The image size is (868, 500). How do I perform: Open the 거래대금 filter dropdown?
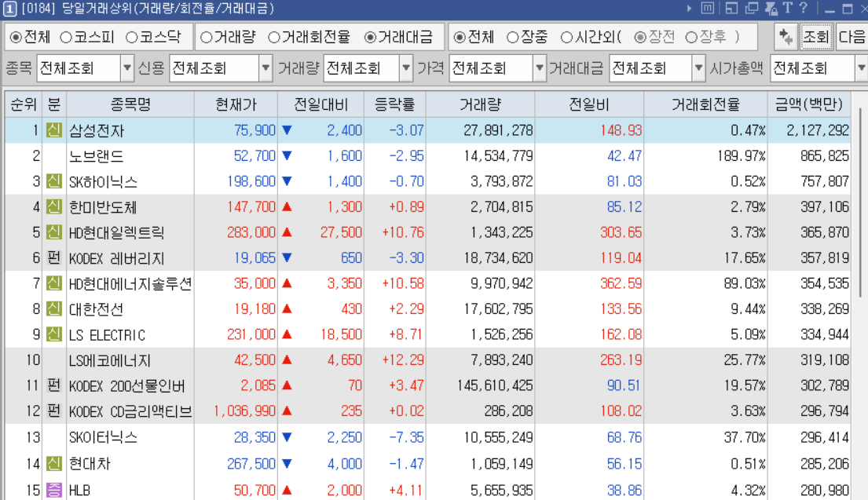pyautogui.click(x=698, y=68)
